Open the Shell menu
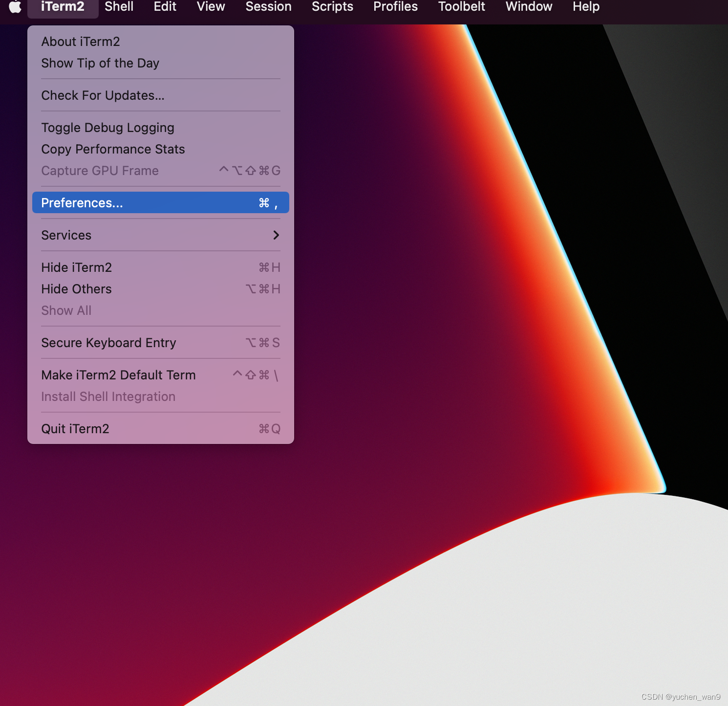Viewport: 728px width, 706px height. pyautogui.click(x=119, y=7)
